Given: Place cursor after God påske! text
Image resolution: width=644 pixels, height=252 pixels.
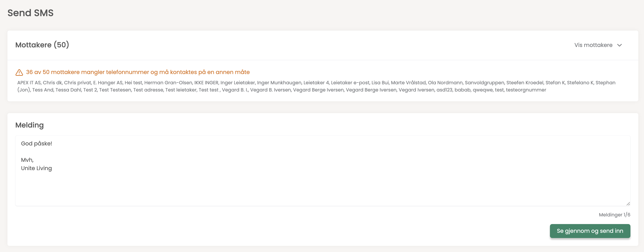Looking at the screenshot, I should pos(52,143).
